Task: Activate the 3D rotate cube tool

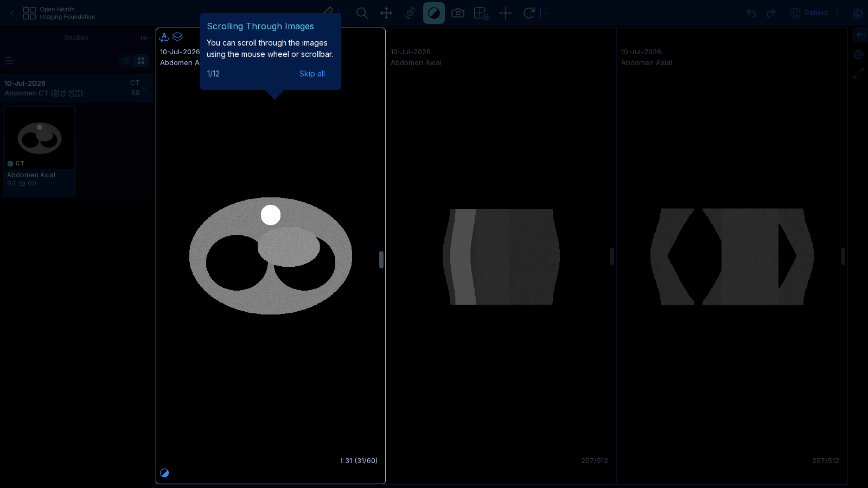Action: pos(410,13)
